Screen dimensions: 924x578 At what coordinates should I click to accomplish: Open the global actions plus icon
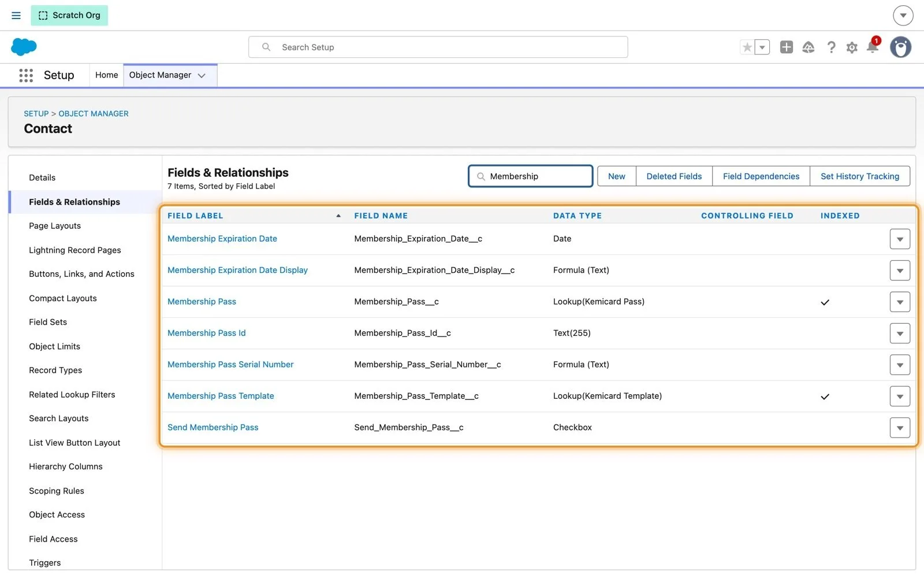click(x=786, y=47)
